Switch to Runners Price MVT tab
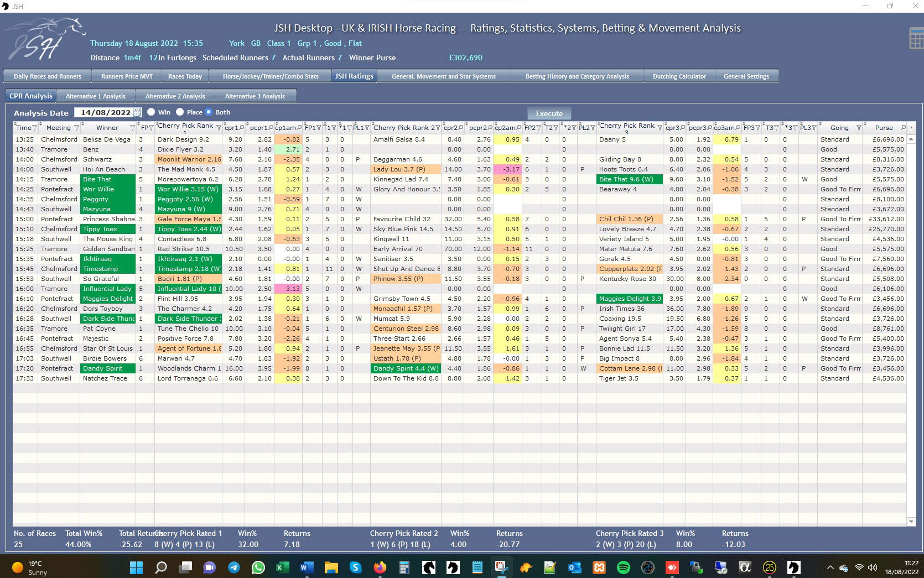924x578 pixels. (x=127, y=76)
